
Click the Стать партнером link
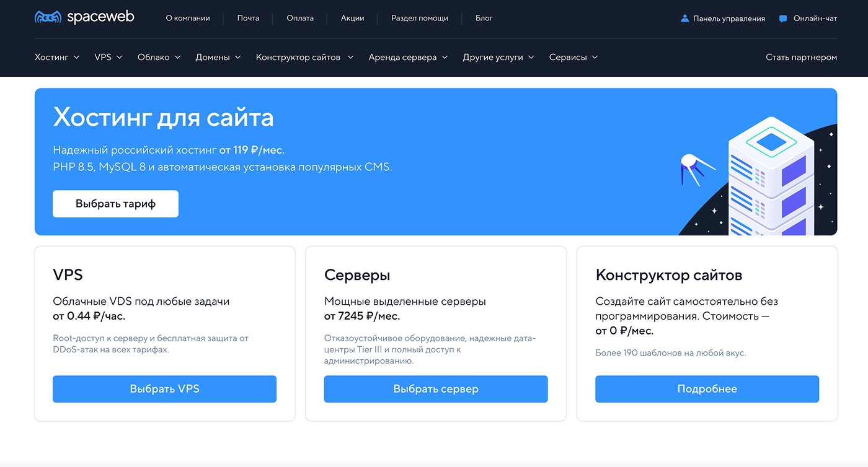coord(801,57)
